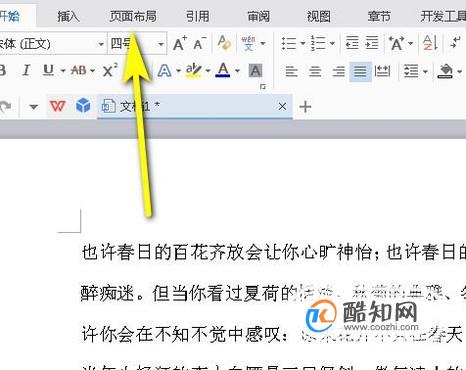Switch to the 审阅 ribbon tab
The height and width of the screenshot is (370, 466).
(258, 16)
